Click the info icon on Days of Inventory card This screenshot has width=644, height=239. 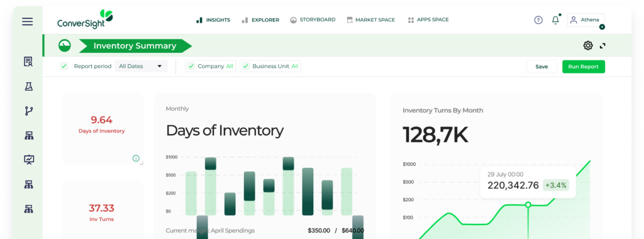pos(136,158)
